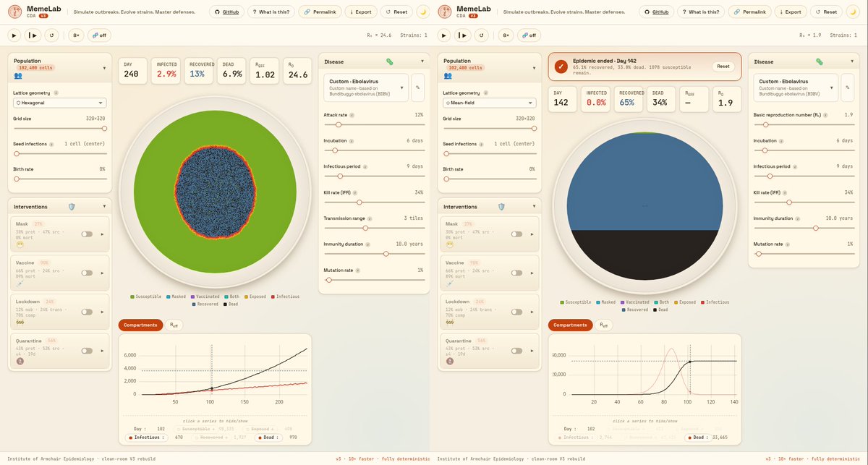The height and width of the screenshot is (465, 868).
Task: Open the Mean-field lattice geometry dropdown
Action: [490, 103]
